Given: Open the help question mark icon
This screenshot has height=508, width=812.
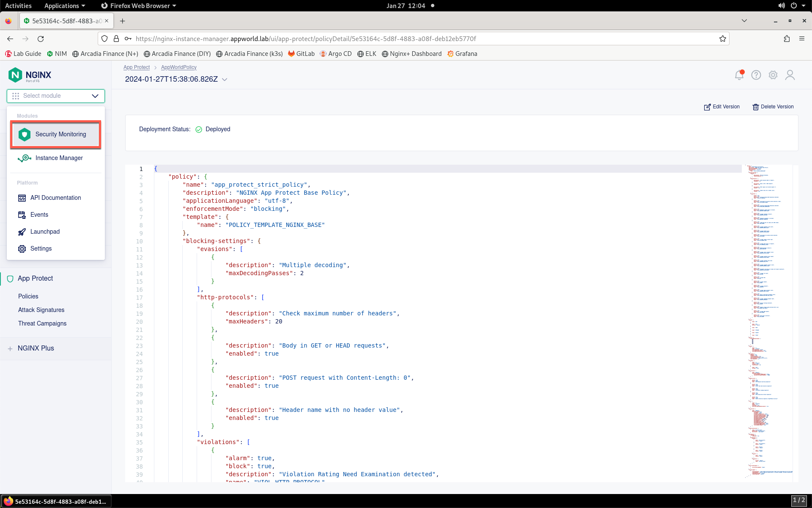Looking at the screenshot, I should (x=756, y=75).
